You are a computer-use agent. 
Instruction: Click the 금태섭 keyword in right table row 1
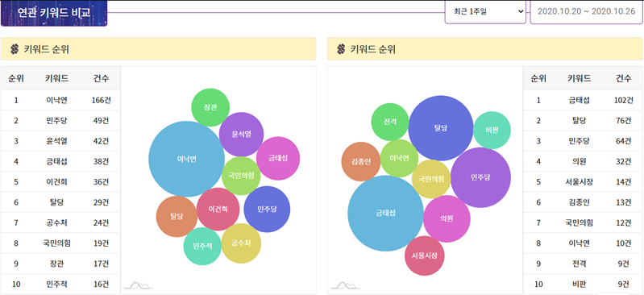pyautogui.click(x=579, y=100)
